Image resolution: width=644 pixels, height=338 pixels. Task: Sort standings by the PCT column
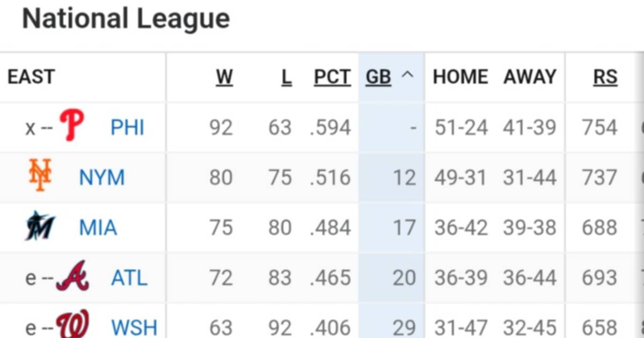tap(332, 77)
